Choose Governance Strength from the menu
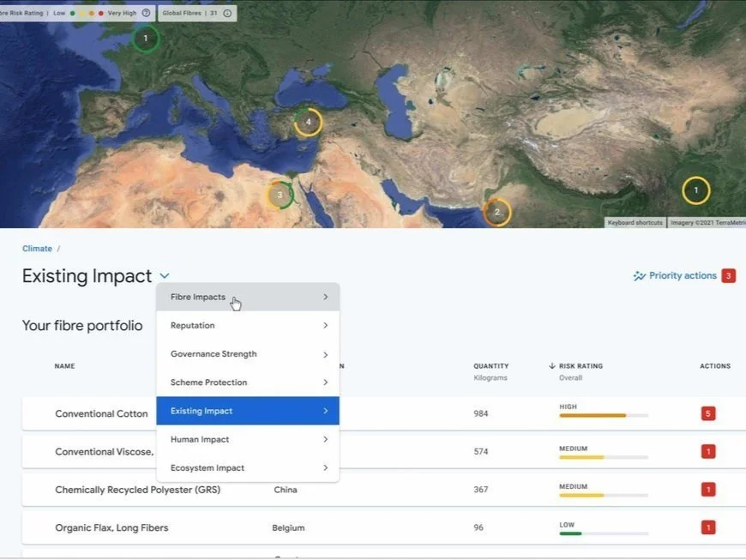This screenshot has height=560, width=746. pyautogui.click(x=248, y=354)
